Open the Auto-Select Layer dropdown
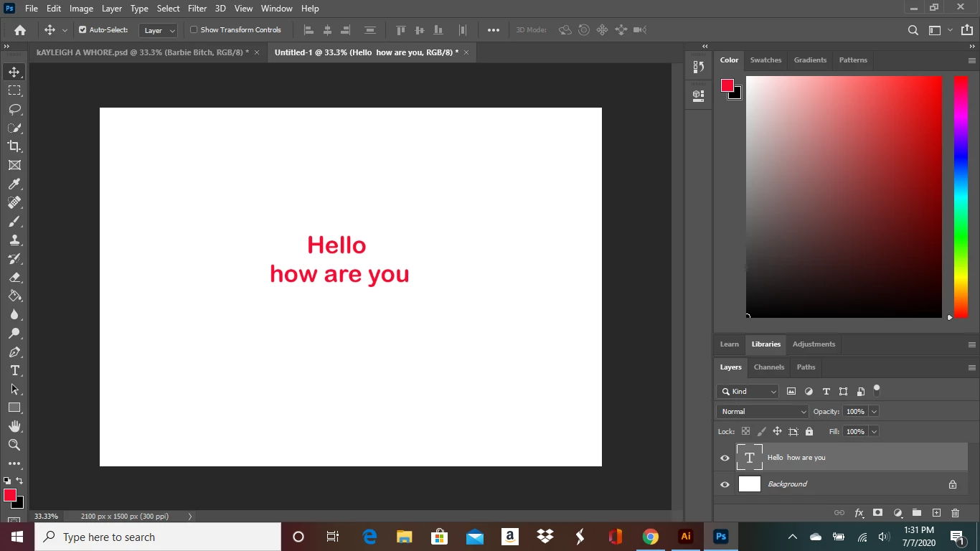Image resolution: width=980 pixels, height=551 pixels. (x=158, y=30)
